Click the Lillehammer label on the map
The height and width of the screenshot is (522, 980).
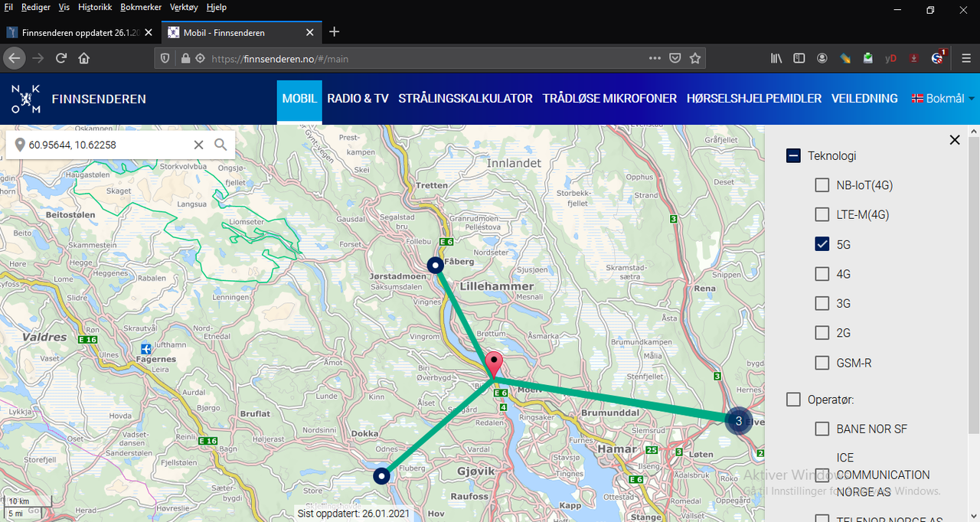[x=496, y=286]
